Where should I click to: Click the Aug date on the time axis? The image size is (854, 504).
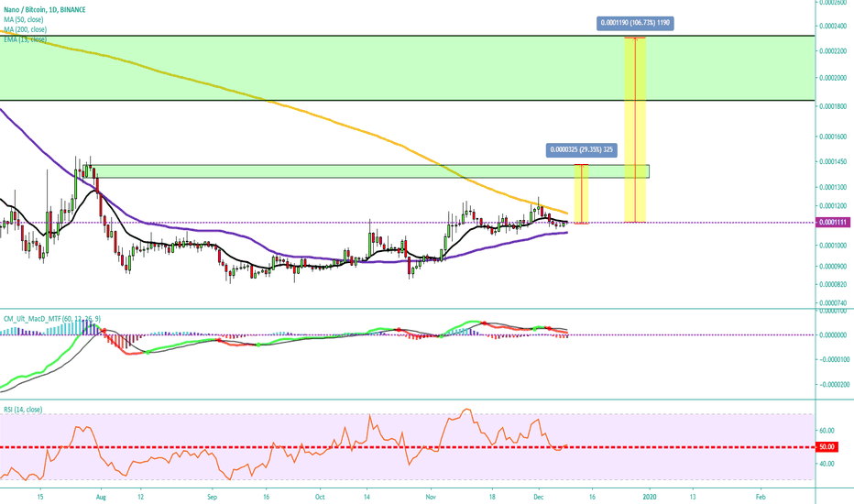[x=100, y=497]
